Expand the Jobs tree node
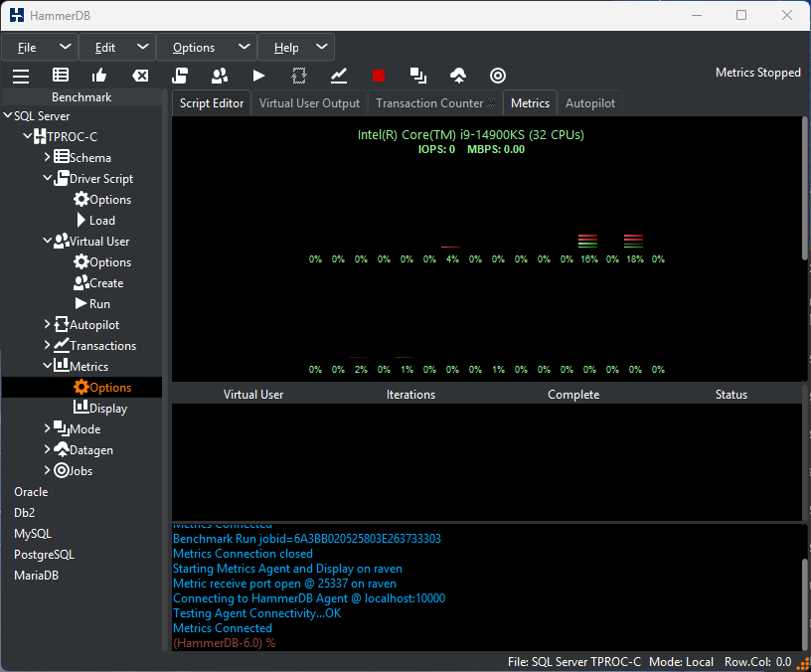This screenshot has width=811, height=672. pyautogui.click(x=47, y=470)
